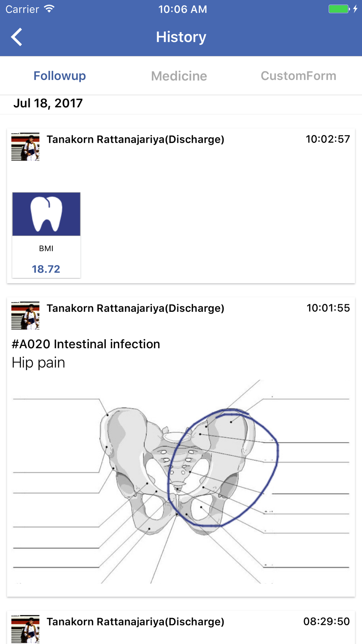This screenshot has width=362, height=644.
Task: Tap the 10:01:55 timestamp
Action: pyautogui.click(x=328, y=308)
